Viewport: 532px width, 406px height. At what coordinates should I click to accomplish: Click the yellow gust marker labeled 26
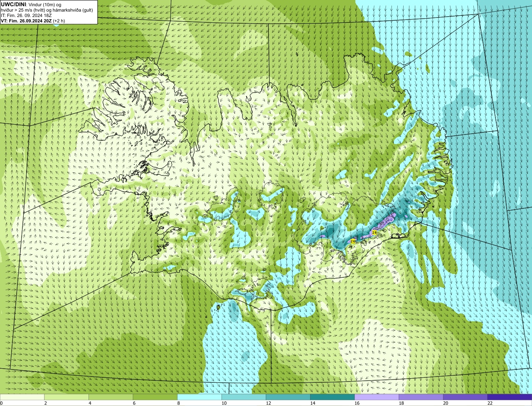353,241
